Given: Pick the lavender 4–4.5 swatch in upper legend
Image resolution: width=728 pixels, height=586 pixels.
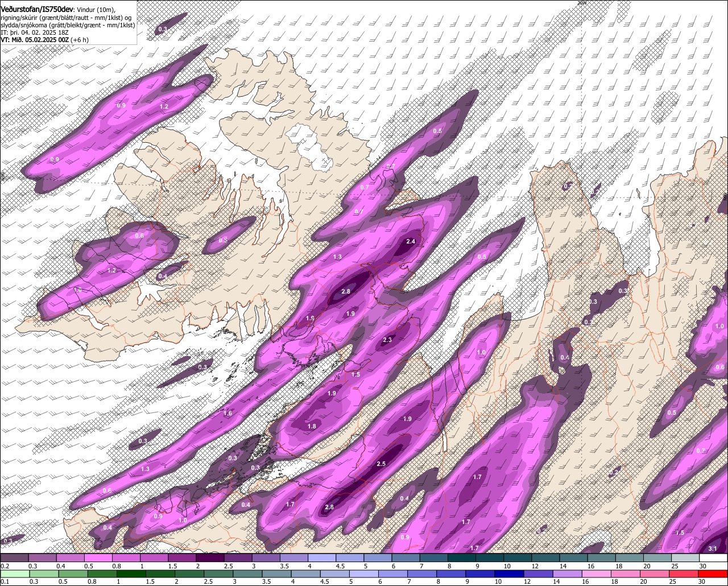Looking at the screenshot, I should click(x=322, y=558).
